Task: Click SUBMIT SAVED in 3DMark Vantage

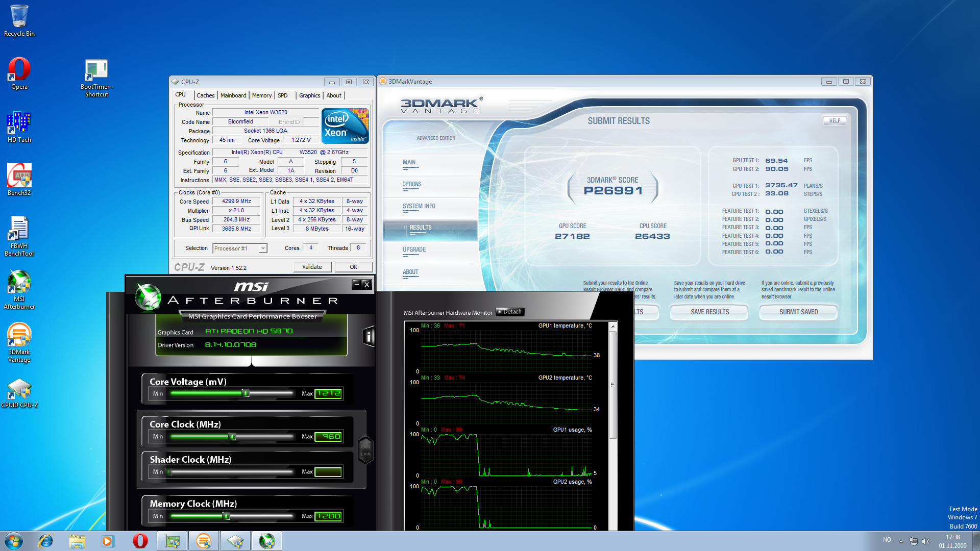Action: [798, 312]
